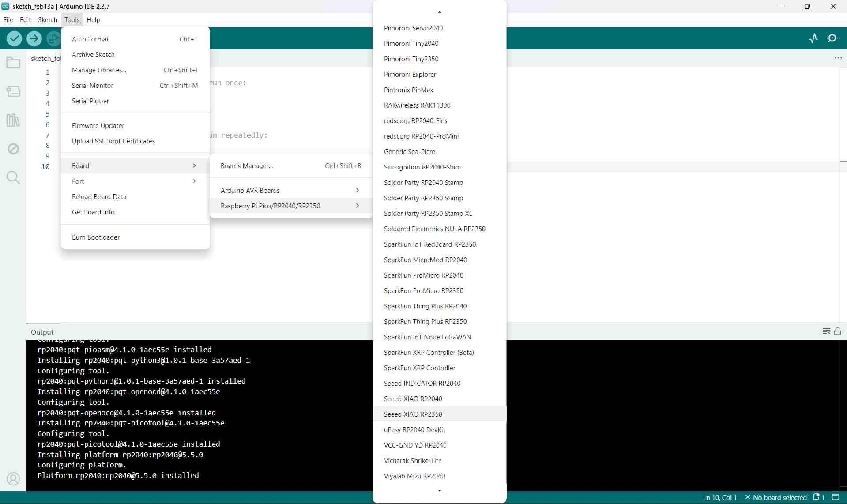Select RAKwireless RAK11300 board
Screen dimensions: 847x504
440,105
